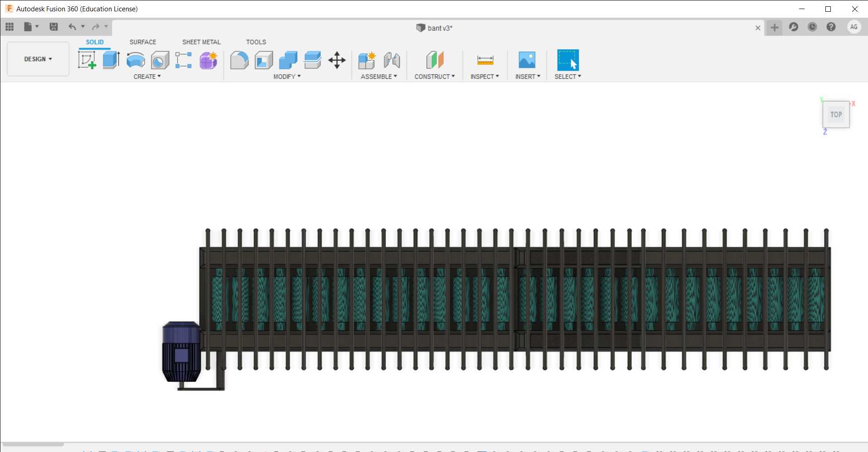Image resolution: width=868 pixels, height=452 pixels.
Task: Click the blue motor in the model
Action: (x=181, y=351)
